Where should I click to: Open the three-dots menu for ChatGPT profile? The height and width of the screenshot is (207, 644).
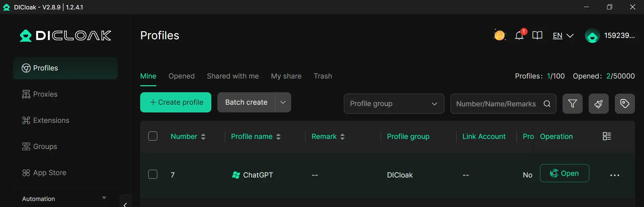(614, 175)
